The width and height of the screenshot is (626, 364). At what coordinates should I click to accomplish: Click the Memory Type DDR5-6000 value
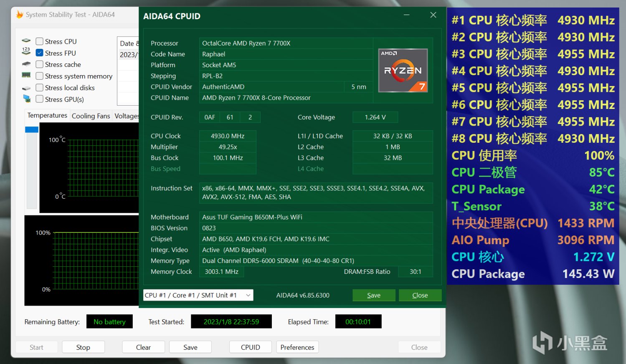[x=316, y=260]
